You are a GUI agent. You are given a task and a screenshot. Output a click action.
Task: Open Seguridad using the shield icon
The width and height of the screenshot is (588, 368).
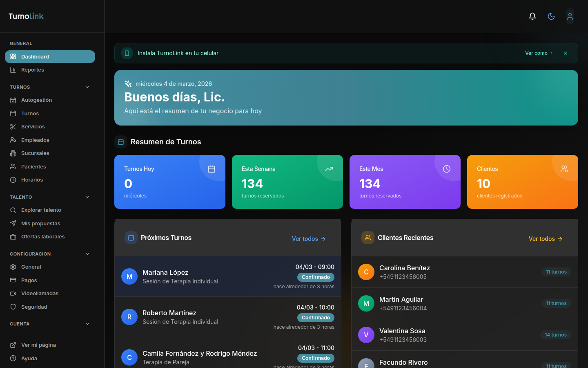[13, 307]
